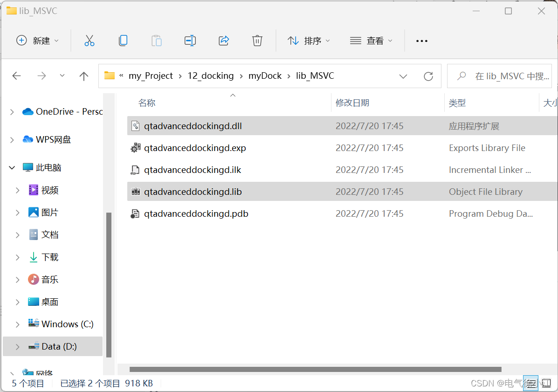Viewport: 558px width, 392px height.
Task: Expand the 此电脑 tree item
Action: (11, 167)
